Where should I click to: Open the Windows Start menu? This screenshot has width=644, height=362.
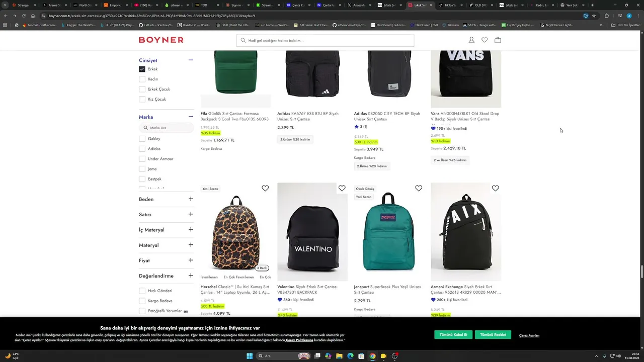[x=250, y=356]
